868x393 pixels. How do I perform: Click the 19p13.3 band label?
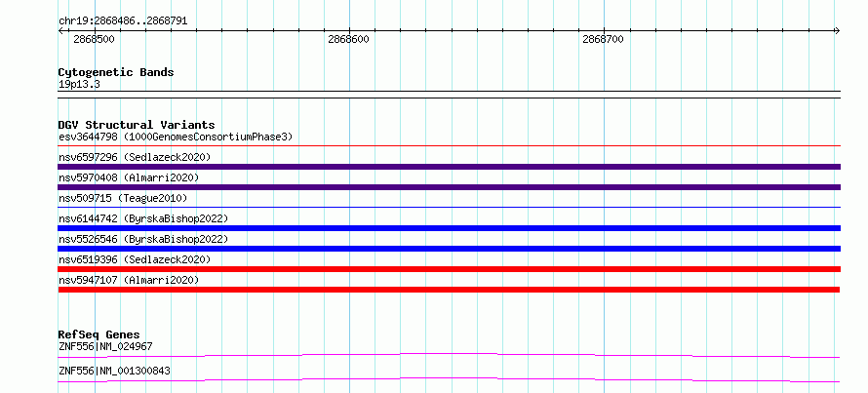click(79, 85)
